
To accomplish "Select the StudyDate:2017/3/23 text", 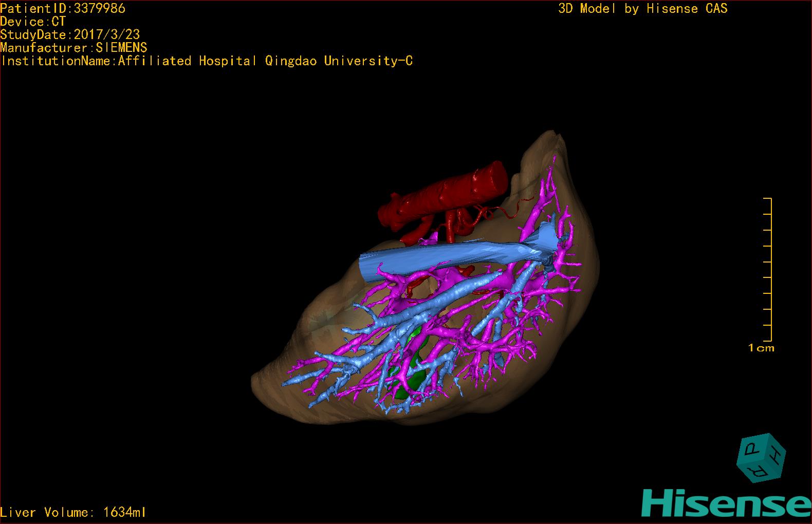I will point(70,34).
